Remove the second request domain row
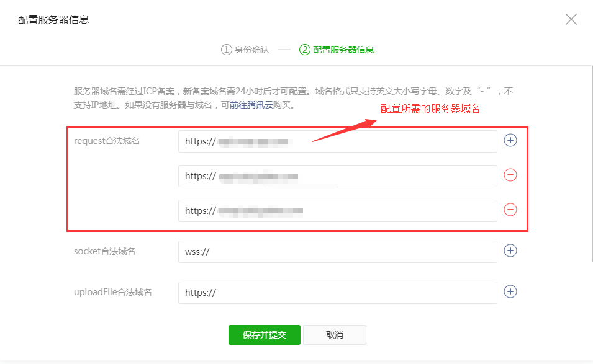The width and height of the screenshot is (593, 364). click(x=510, y=175)
